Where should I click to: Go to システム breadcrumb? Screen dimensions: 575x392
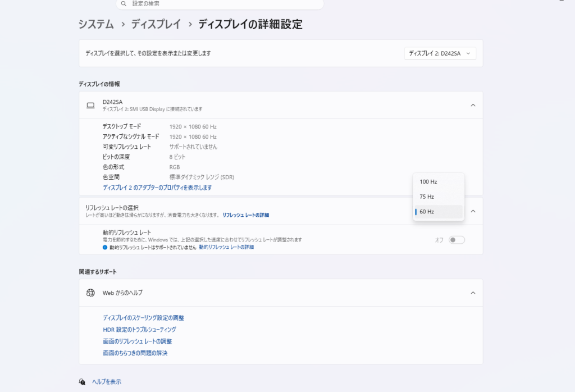(x=96, y=25)
